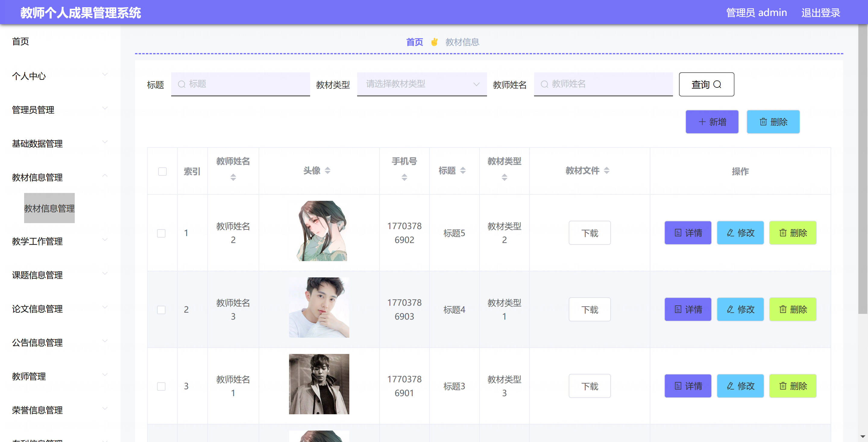
Task: Click 删除 for row 标题3
Action: [x=793, y=386]
